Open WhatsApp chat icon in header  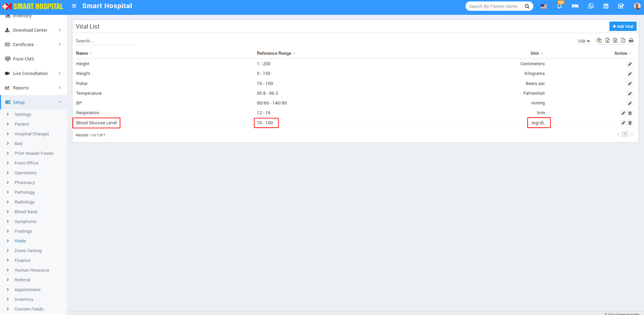click(590, 6)
